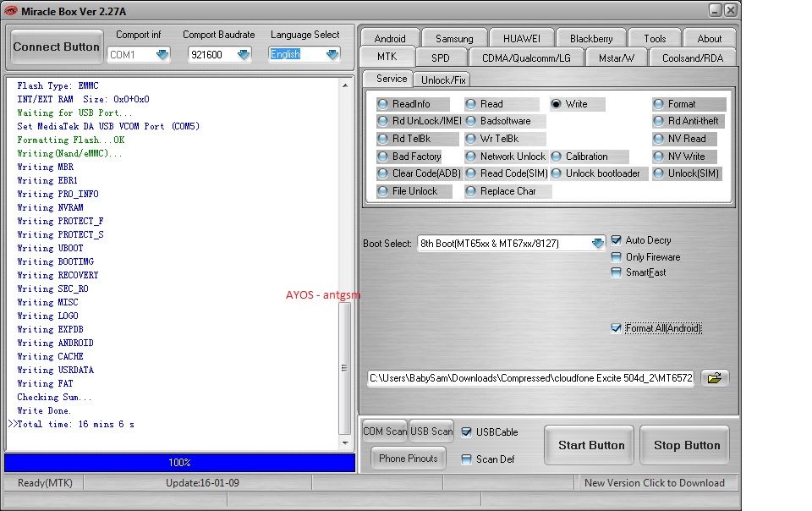Select Bad Factory radio option

(410, 157)
